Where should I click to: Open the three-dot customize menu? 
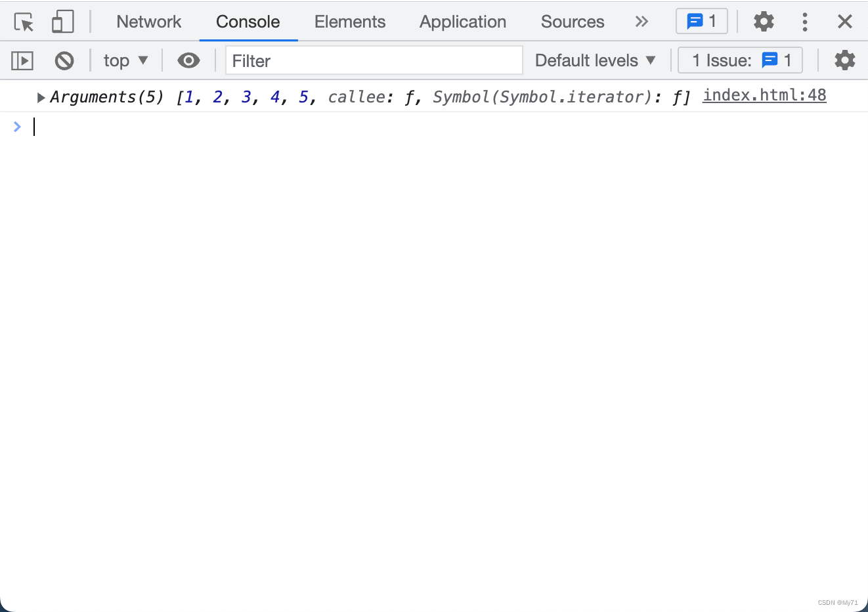point(804,22)
